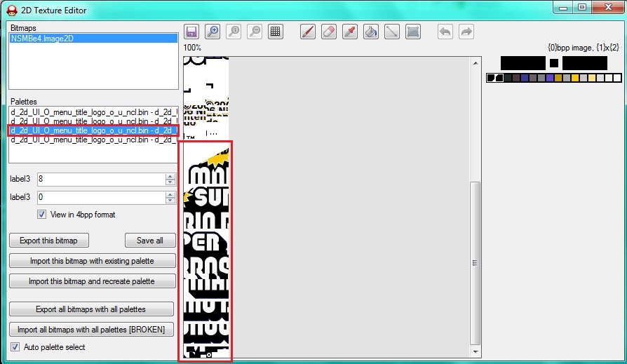Pick the pure white last palette swatch
The height and width of the screenshot is (364, 627).
coord(617,78)
